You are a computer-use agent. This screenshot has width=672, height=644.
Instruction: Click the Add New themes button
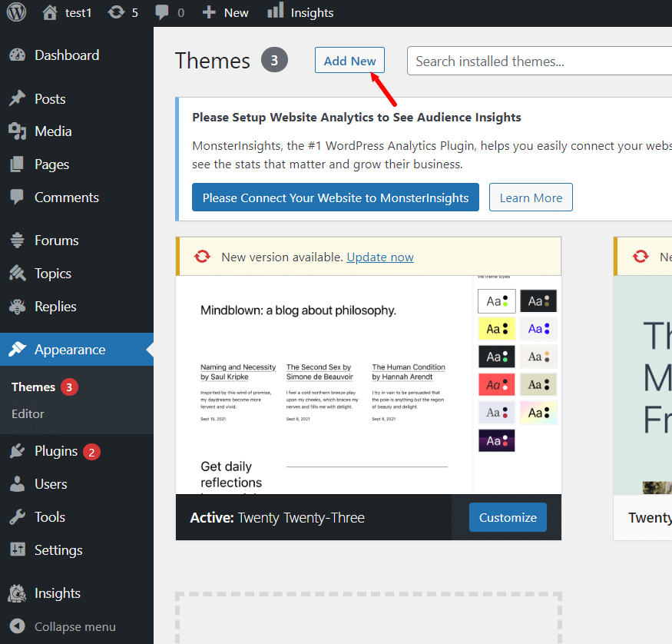pos(349,60)
